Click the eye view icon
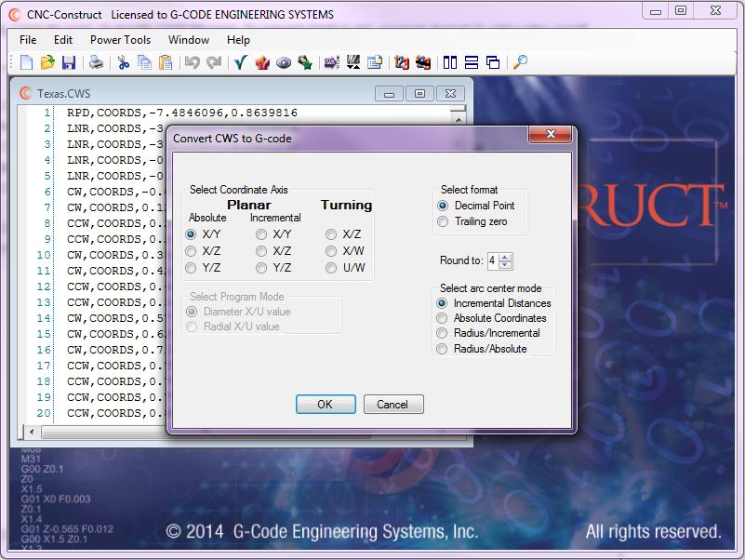This screenshot has width=745, height=560. [284, 62]
